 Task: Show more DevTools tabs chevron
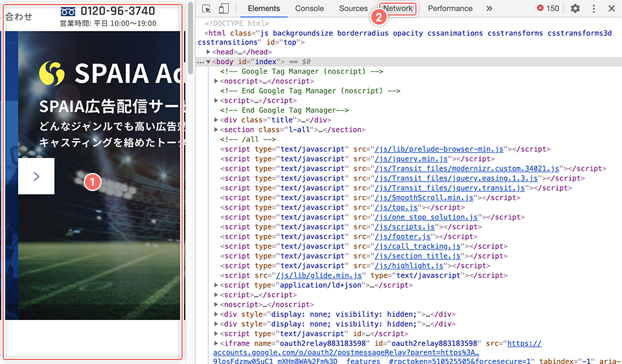point(489,8)
